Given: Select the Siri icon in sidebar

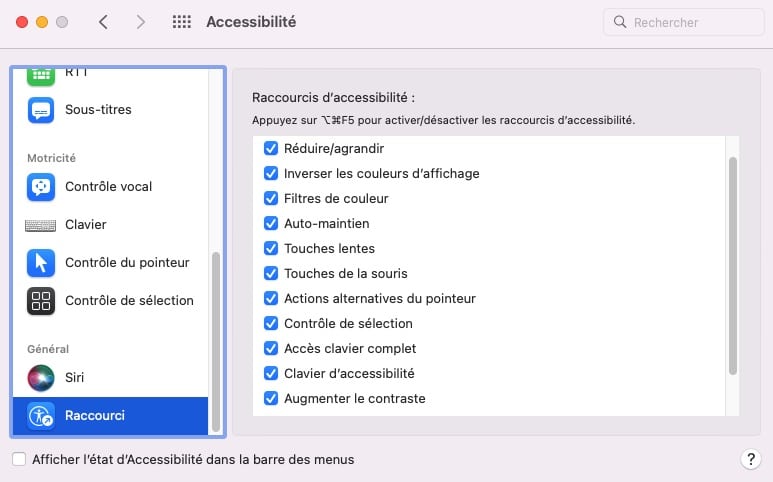Looking at the screenshot, I should coord(41,378).
